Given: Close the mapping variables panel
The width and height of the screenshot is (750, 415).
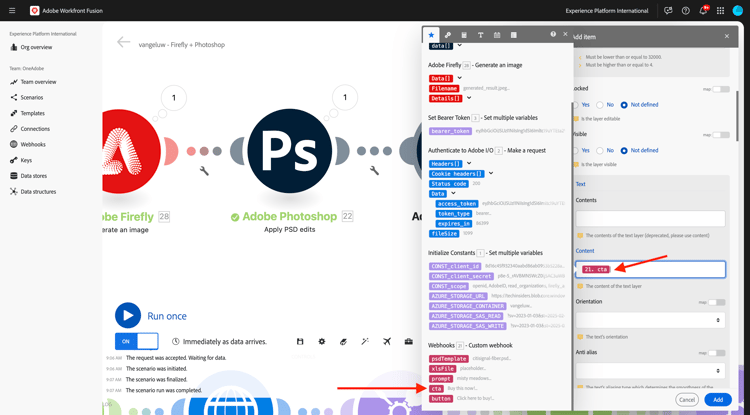Looking at the screenshot, I should coord(565,34).
